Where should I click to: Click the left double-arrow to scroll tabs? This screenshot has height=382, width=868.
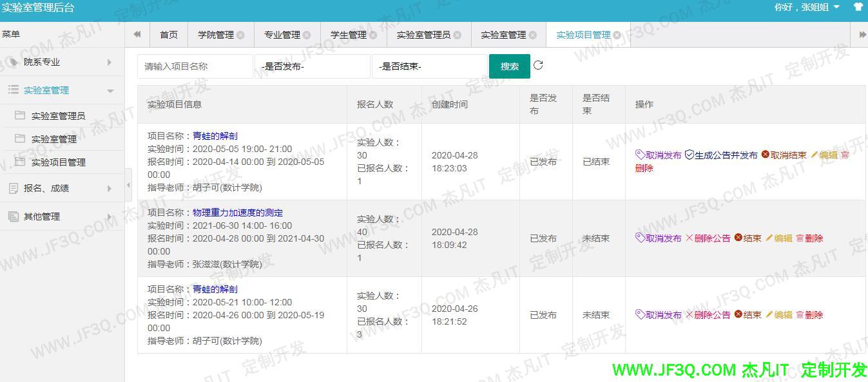pyautogui.click(x=137, y=35)
